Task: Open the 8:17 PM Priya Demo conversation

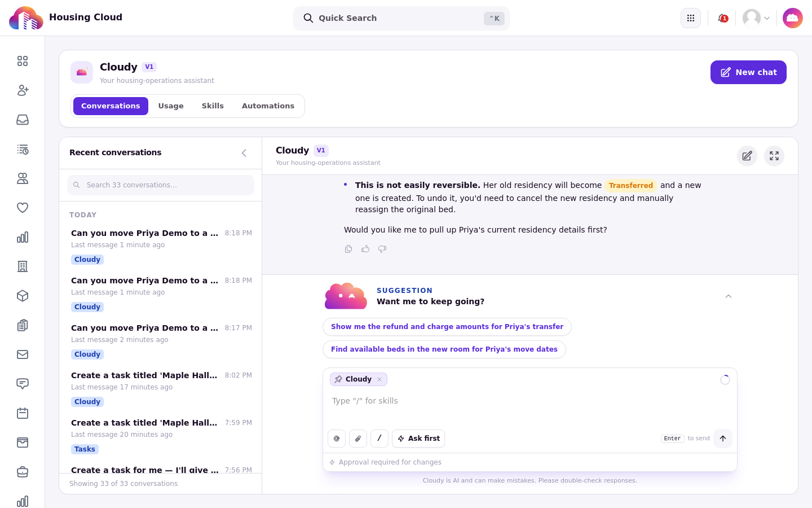Action: click(161, 341)
